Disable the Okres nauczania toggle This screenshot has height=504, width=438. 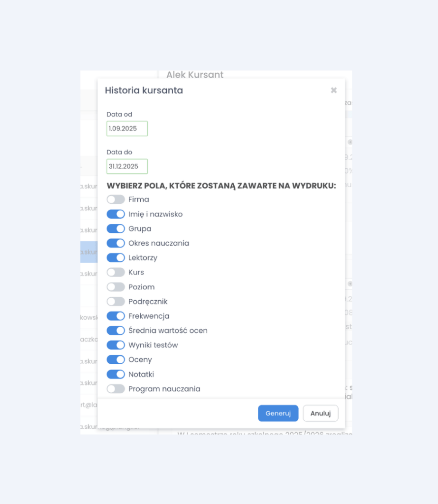116,243
